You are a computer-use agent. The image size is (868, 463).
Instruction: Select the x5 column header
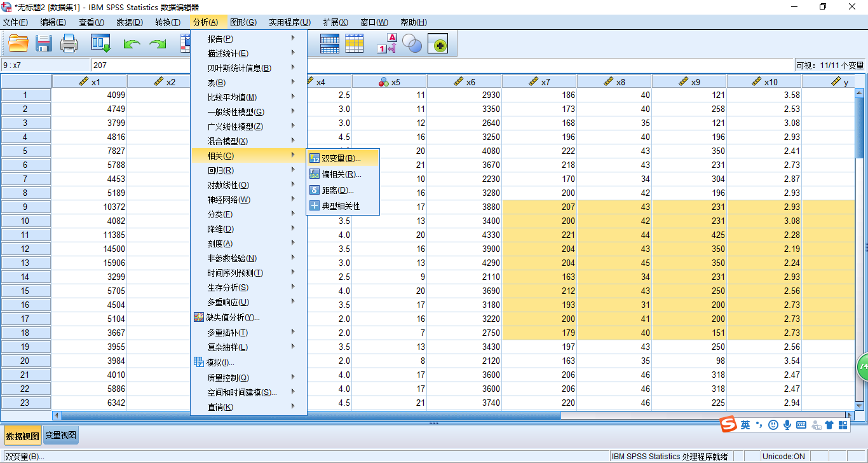pyautogui.click(x=390, y=81)
